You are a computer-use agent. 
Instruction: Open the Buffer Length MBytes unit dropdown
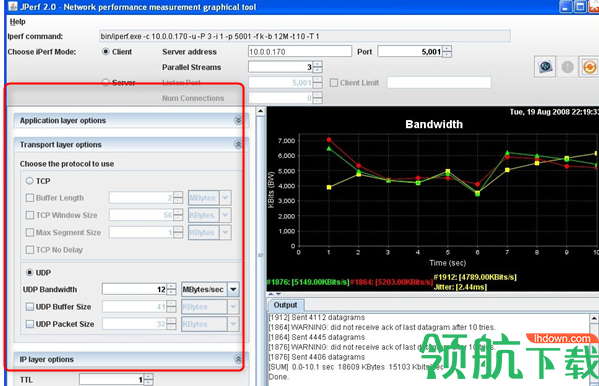click(x=225, y=198)
